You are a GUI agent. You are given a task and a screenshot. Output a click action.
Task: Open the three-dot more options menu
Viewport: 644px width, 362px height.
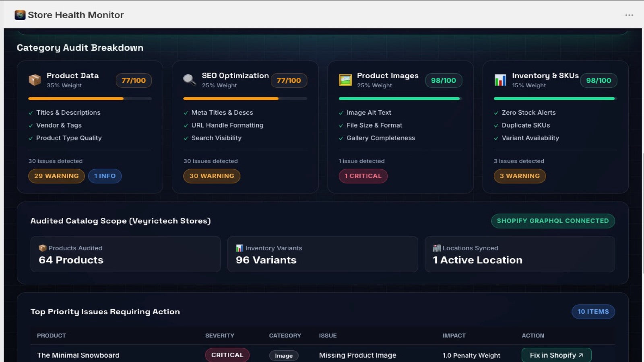click(629, 15)
